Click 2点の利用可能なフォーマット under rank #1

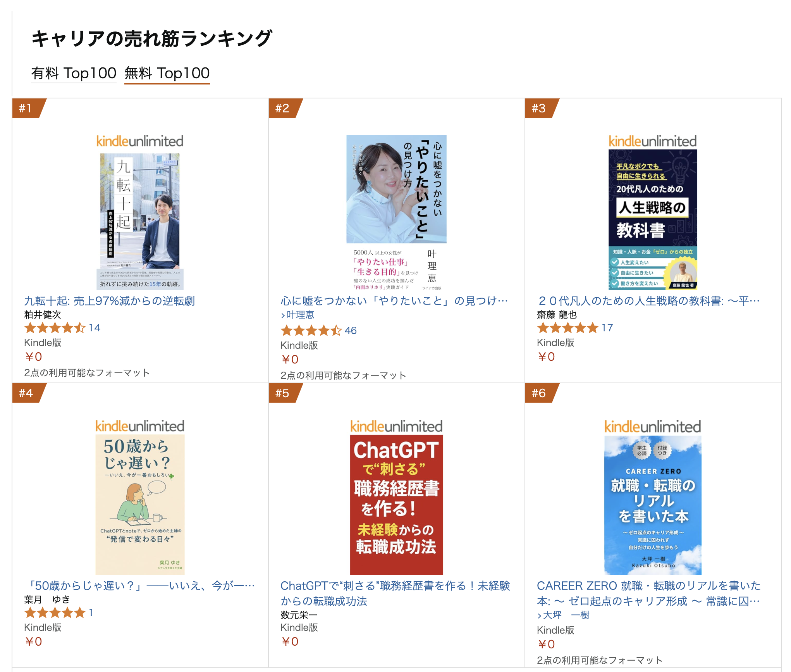(x=87, y=373)
